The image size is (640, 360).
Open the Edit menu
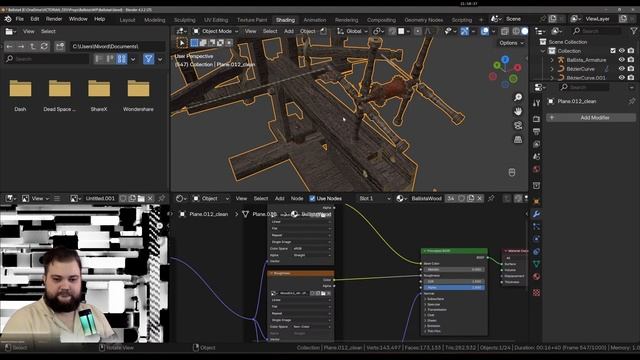pyautogui.click(x=35, y=19)
